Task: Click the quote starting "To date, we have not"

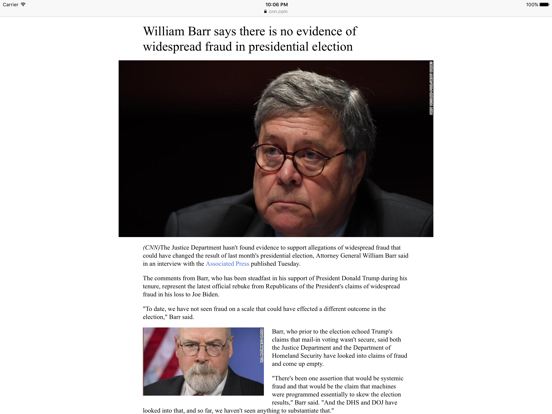Action: [x=264, y=313]
